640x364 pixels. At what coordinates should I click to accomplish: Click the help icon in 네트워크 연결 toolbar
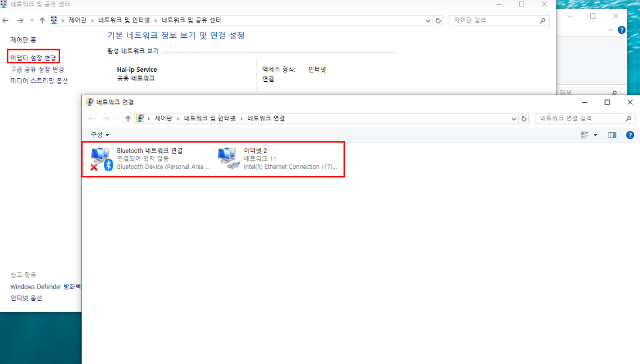coord(630,135)
